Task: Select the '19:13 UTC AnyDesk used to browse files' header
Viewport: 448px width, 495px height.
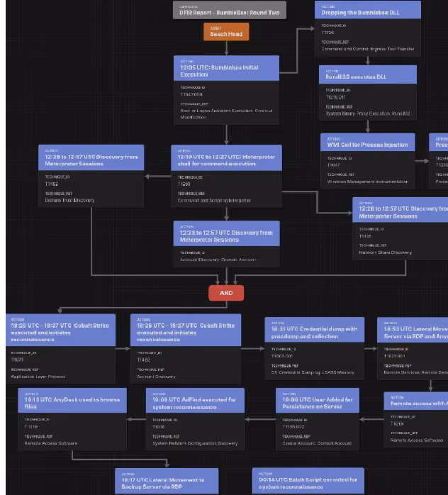Action: pyautogui.click(x=72, y=401)
